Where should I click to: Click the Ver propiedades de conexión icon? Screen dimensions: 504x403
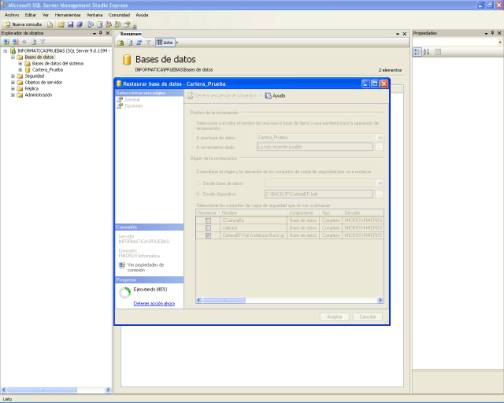pyautogui.click(x=122, y=265)
